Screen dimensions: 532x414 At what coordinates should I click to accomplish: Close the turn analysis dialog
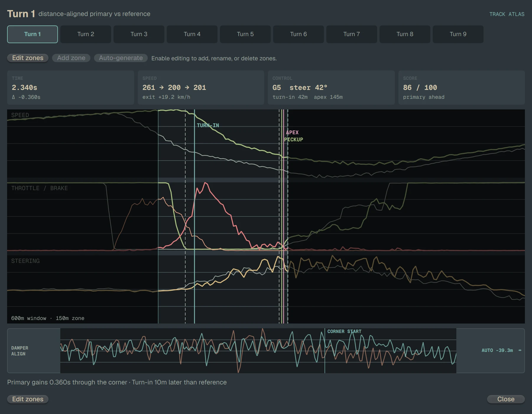tap(506, 399)
